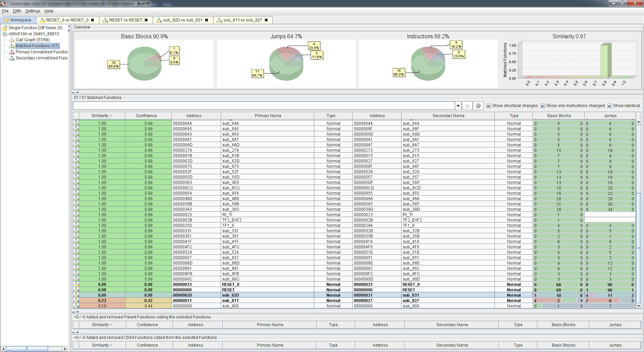The image size is (644, 352).
Task: Toggle Show only instructions changed checkbox
Action: 543,106
